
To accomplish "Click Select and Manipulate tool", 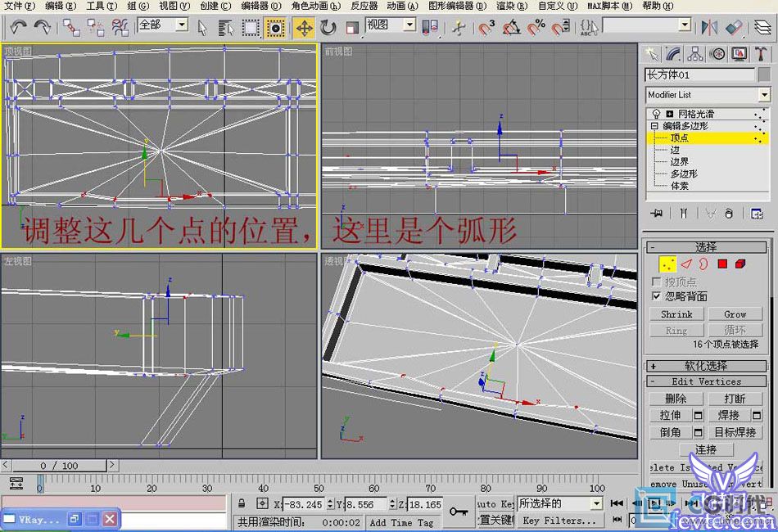I will click(459, 28).
